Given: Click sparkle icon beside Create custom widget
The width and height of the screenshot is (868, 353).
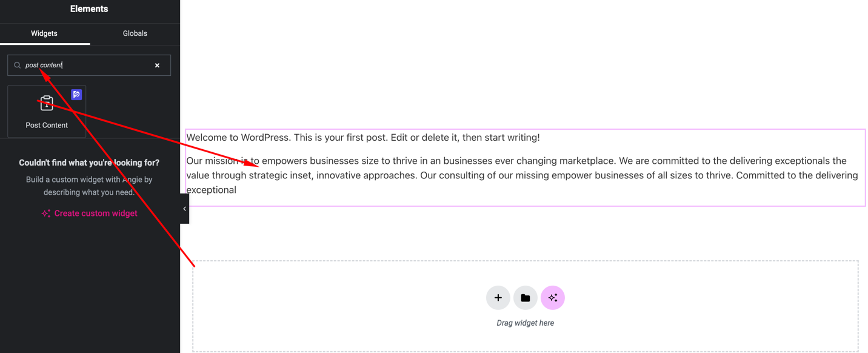Looking at the screenshot, I should (x=45, y=213).
